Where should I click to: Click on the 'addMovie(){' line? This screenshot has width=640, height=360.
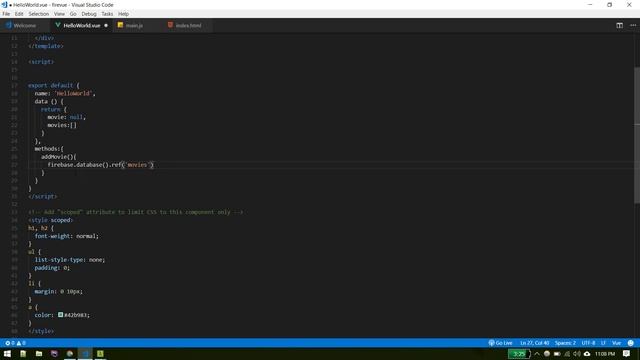point(58,157)
